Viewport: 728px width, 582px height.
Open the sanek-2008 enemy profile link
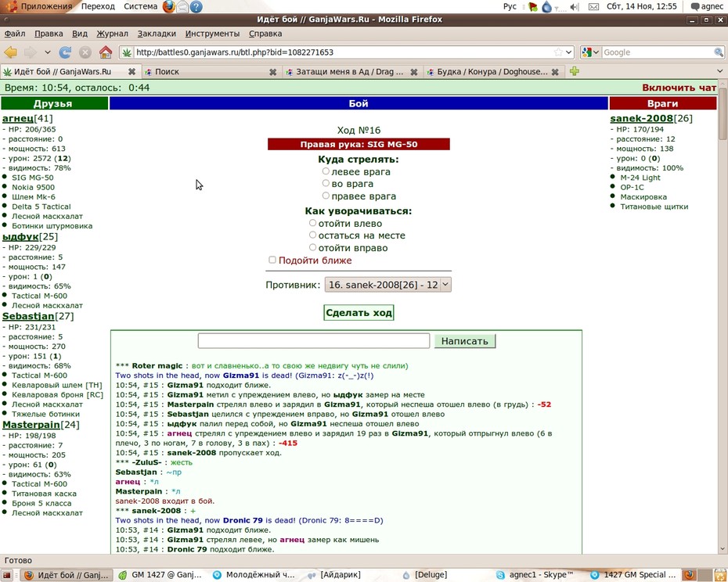click(x=641, y=118)
